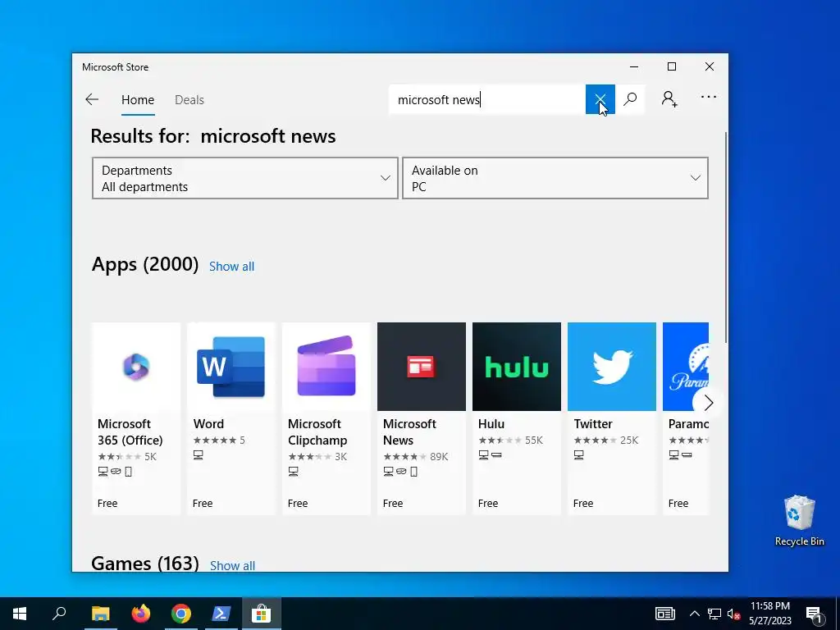Image resolution: width=840 pixels, height=630 pixels.
Task: Show all Games results
Action: pos(232,565)
